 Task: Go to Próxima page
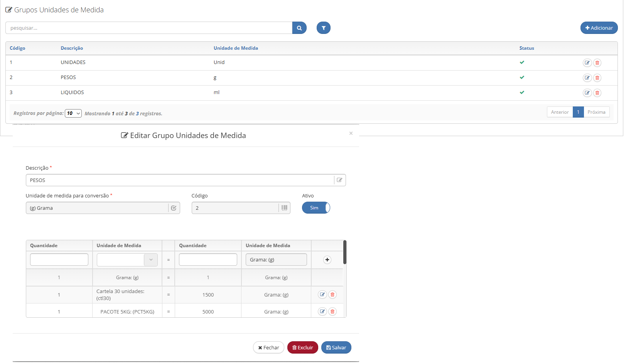click(x=596, y=112)
